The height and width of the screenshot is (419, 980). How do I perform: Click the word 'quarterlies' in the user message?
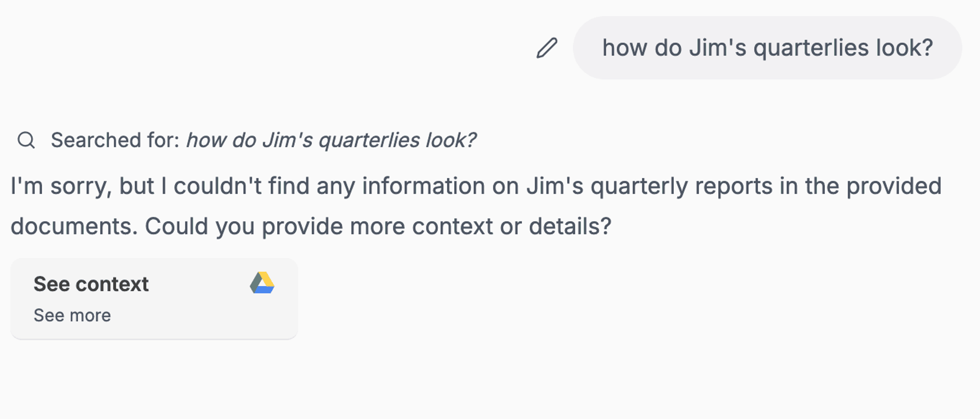point(811,48)
